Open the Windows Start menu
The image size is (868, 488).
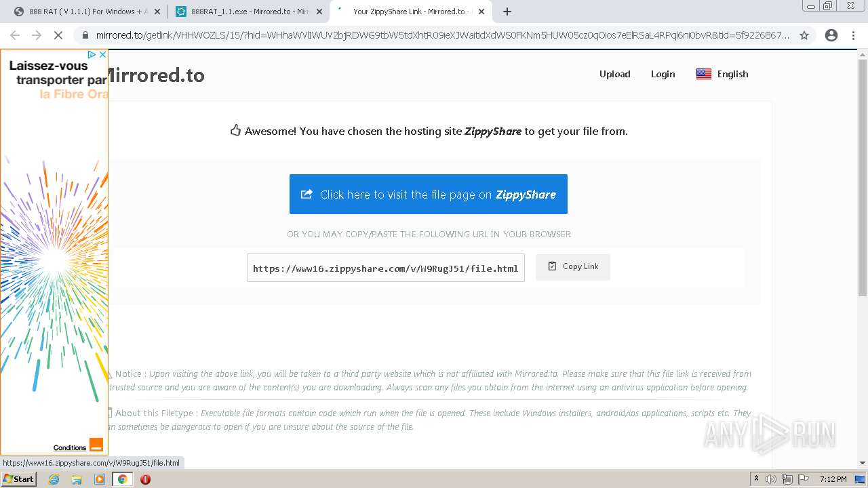click(18, 479)
